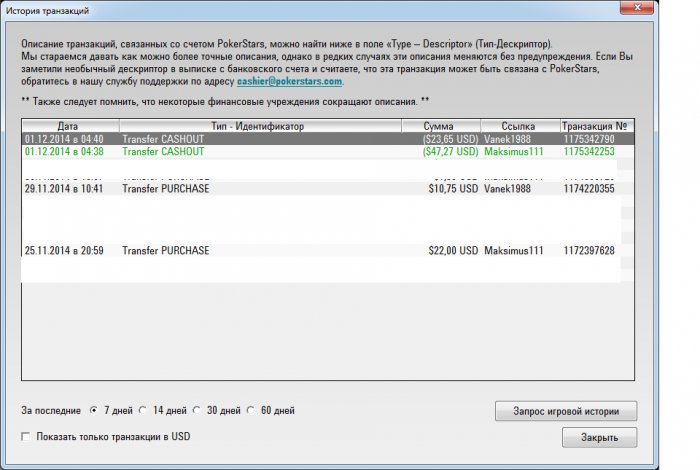
Task: Sort by the Дата column header
Action: [71, 126]
